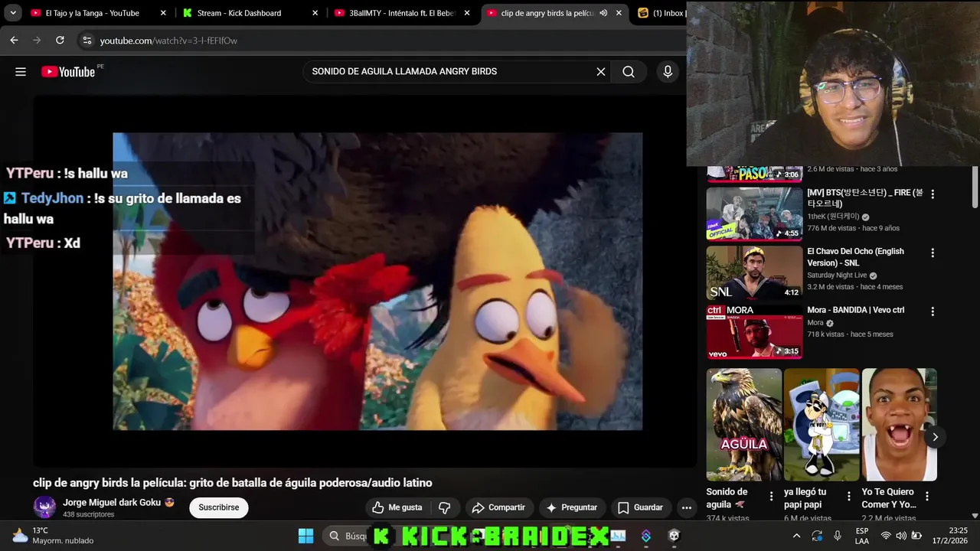Clear the YouTube search text with X
The image size is (980, 551).
click(601, 71)
